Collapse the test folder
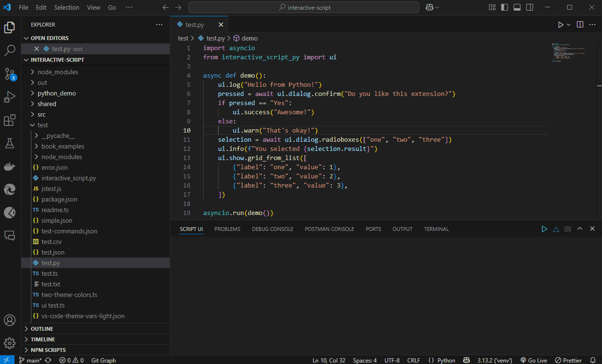This screenshot has width=602, height=364. point(42,125)
